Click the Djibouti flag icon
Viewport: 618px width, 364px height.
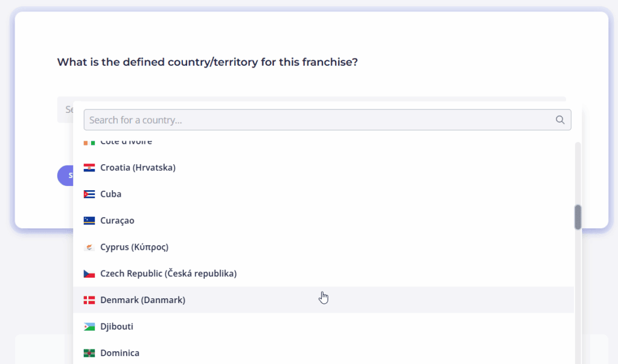pyautogui.click(x=89, y=327)
